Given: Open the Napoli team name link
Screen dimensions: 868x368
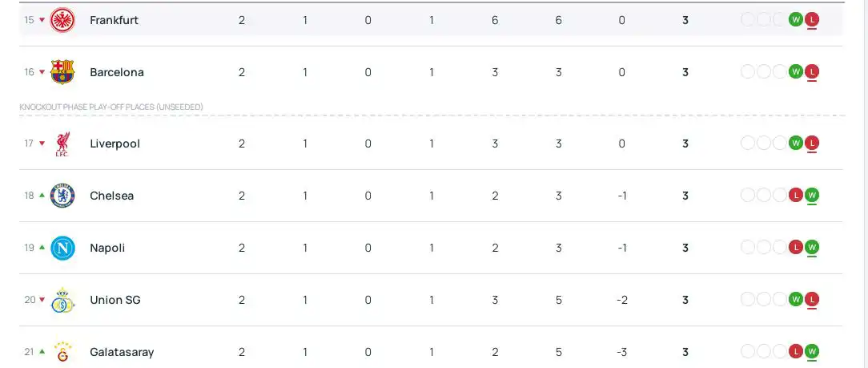Looking at the screenshot, I should point(107,248).
